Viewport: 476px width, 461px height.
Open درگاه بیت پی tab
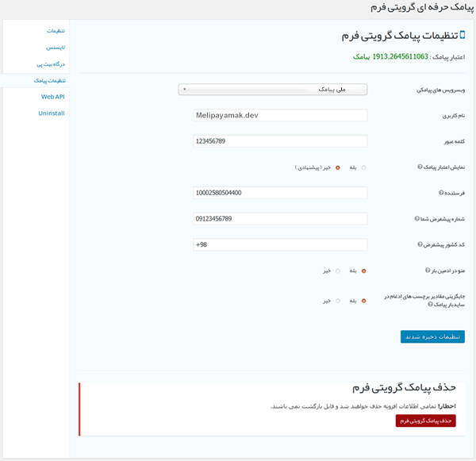tap(51, 64)
